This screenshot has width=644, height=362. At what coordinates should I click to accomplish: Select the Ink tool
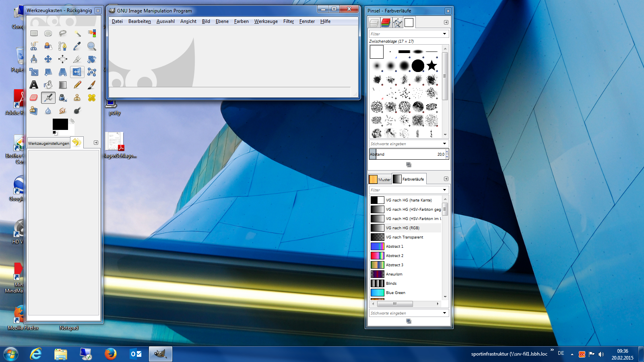pos(63,98)
